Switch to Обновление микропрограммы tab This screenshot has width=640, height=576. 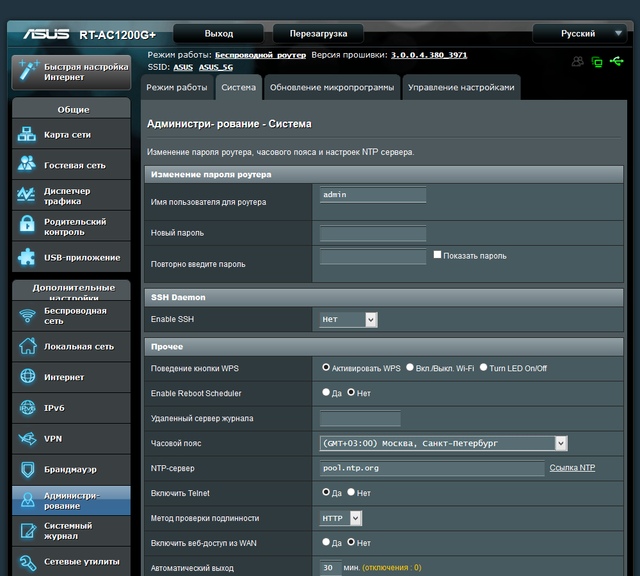(331, 87)
